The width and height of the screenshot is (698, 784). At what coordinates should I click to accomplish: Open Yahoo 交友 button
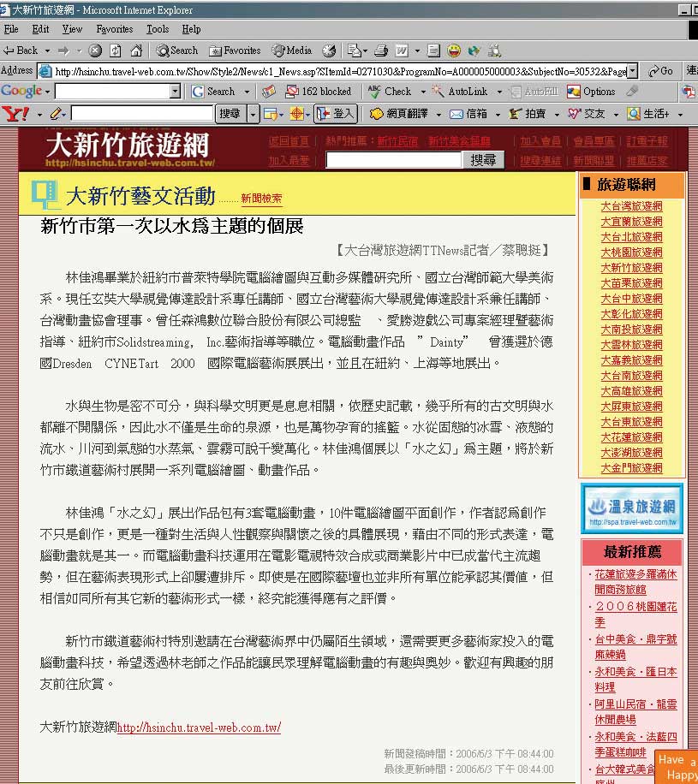(x=587, y=114)
